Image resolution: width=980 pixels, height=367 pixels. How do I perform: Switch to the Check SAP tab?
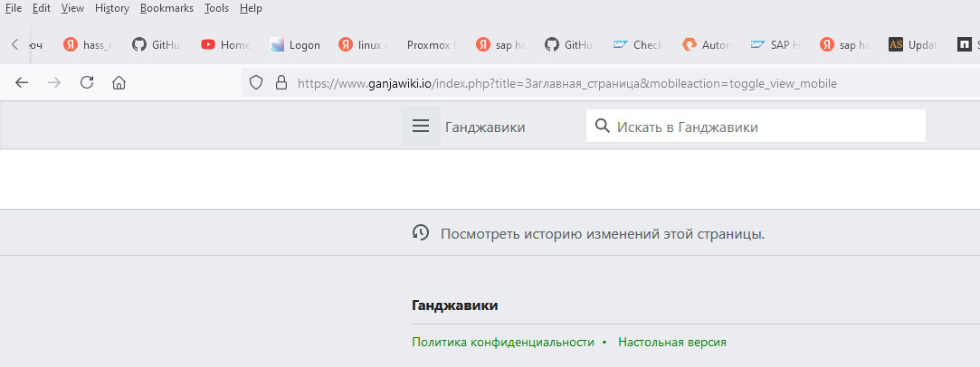[638, 45]
